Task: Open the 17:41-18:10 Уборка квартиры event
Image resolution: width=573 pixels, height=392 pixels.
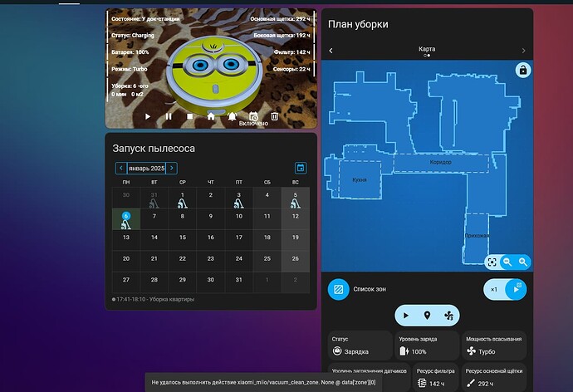Action: [154, 299]
